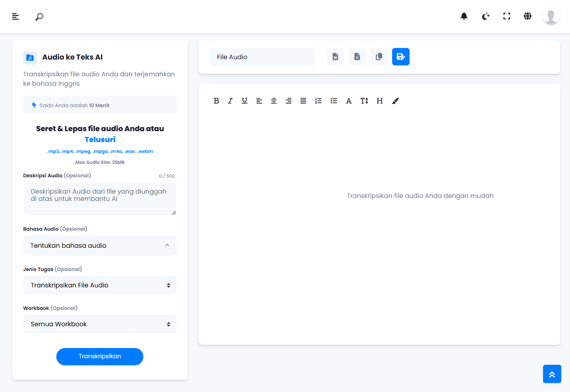570x392 pixels.
Task: Save the transcript document
Action: pyautogui.click(x=401, y=57)
